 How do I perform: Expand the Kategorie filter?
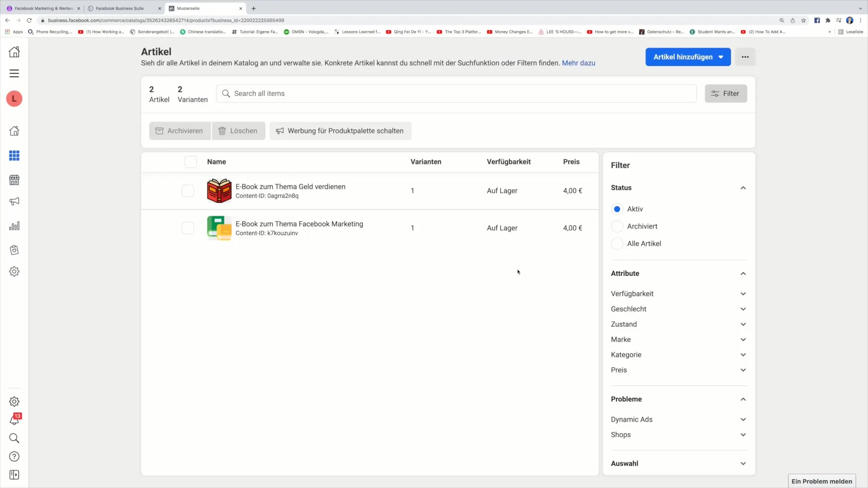point(743,355)
